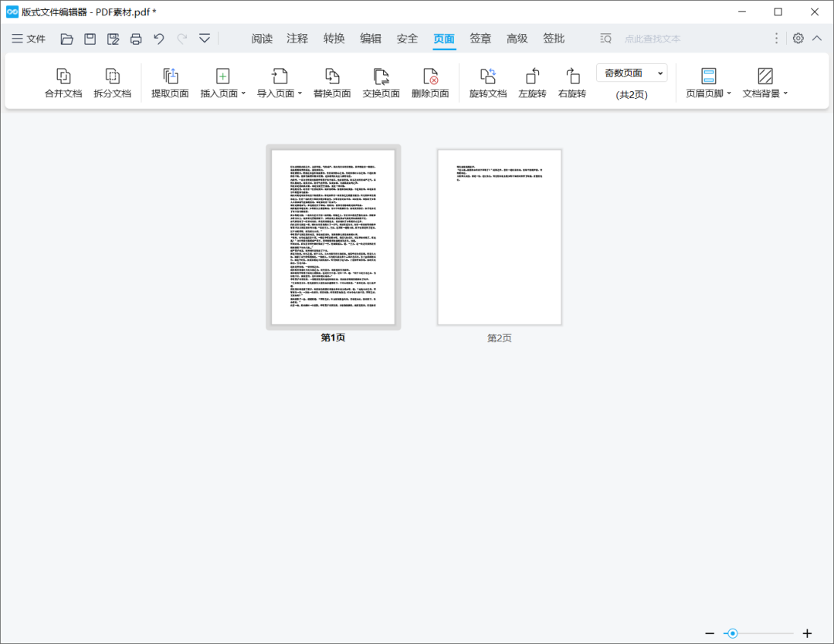Click the Split Document (拆分文档) icon
The height and width of the screenshot is (644, 834).
click(113, 76)
